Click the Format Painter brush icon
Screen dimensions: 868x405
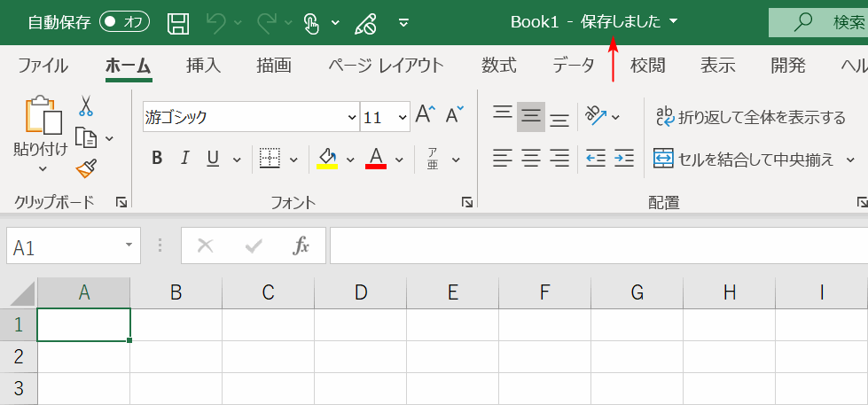86,168
